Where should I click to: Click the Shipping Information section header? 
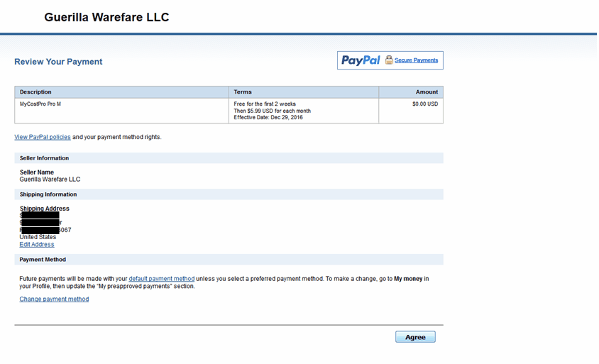tap(229, 194)
